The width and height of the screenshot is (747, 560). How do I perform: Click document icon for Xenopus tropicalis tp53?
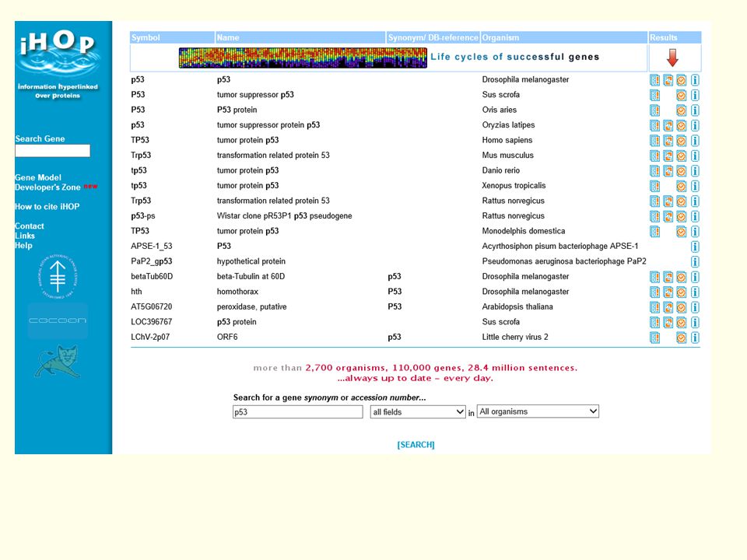[x=655, y=186]
